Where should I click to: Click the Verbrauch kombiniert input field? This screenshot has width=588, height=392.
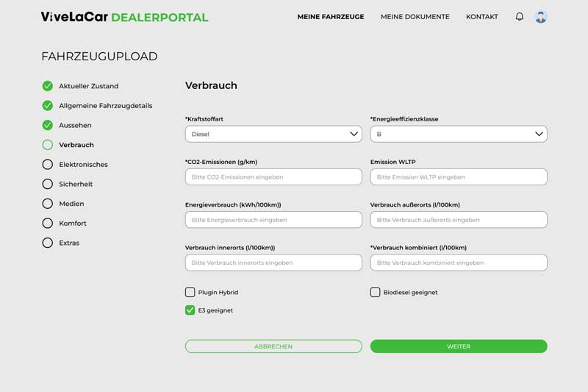tap(459, 263)
